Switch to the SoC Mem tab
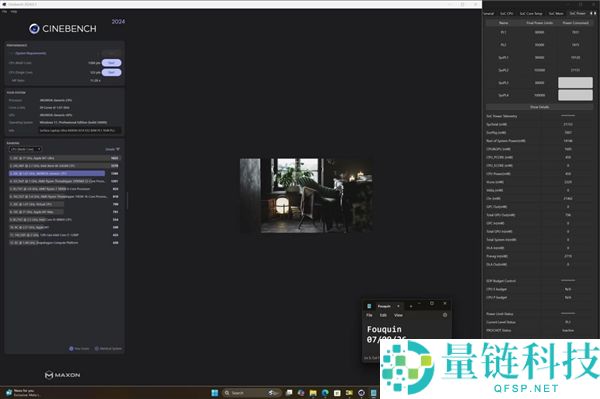600x399 pixels. pos(556,13)
